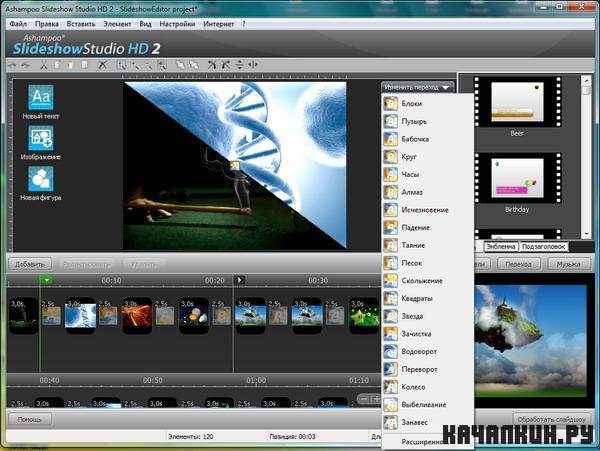Click the Музыка button
Screen dimensions: 600x451
[x=569, y=264]
